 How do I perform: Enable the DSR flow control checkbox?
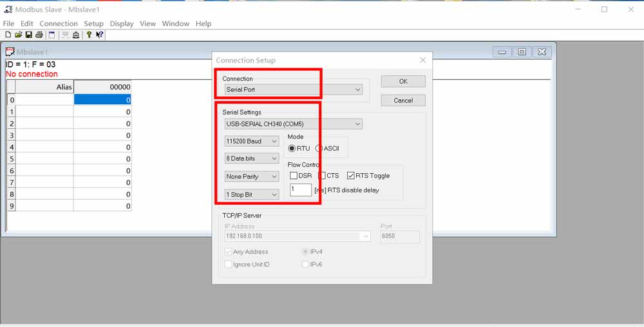pyautogui.click(x=294, y=176)
